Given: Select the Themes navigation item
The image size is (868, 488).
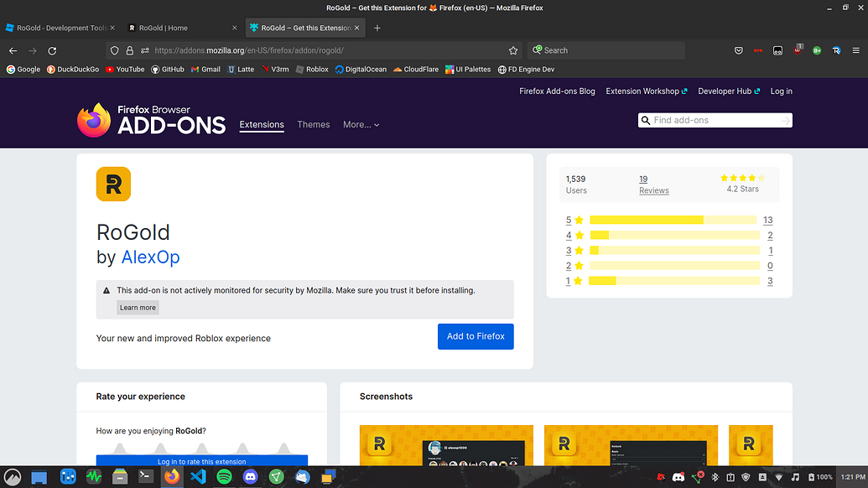Looking at the screenshot, I should point(314,124).
